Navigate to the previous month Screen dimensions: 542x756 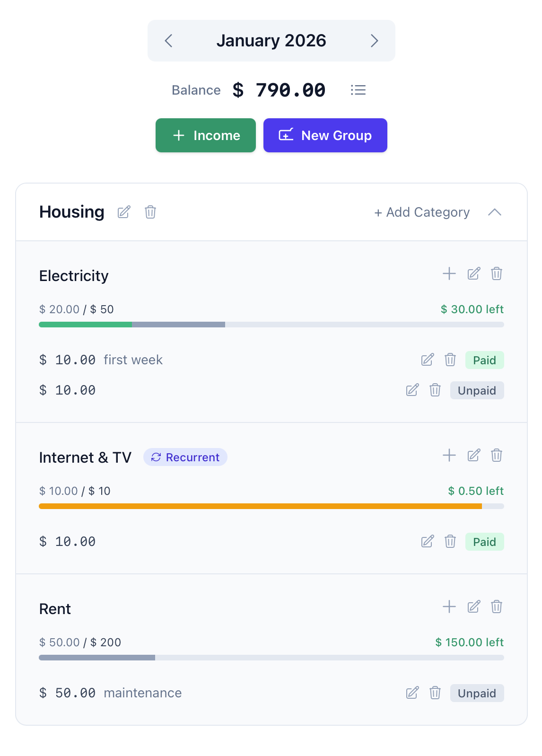pos(168,41)
